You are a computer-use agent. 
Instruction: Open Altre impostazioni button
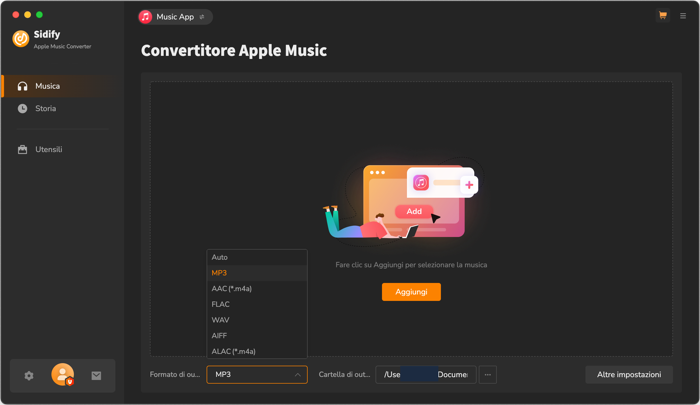pos(629,375)
